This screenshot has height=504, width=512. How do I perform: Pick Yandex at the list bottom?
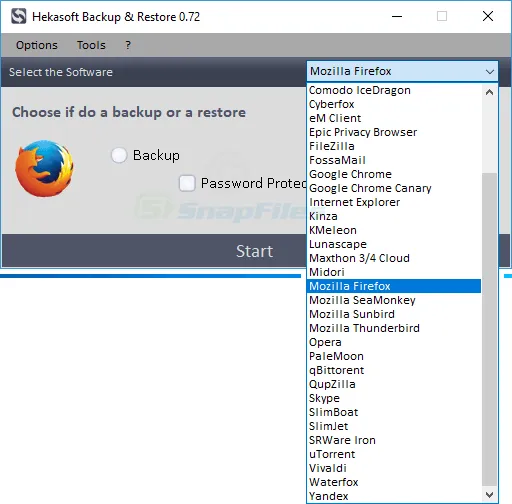pos(394,496)
